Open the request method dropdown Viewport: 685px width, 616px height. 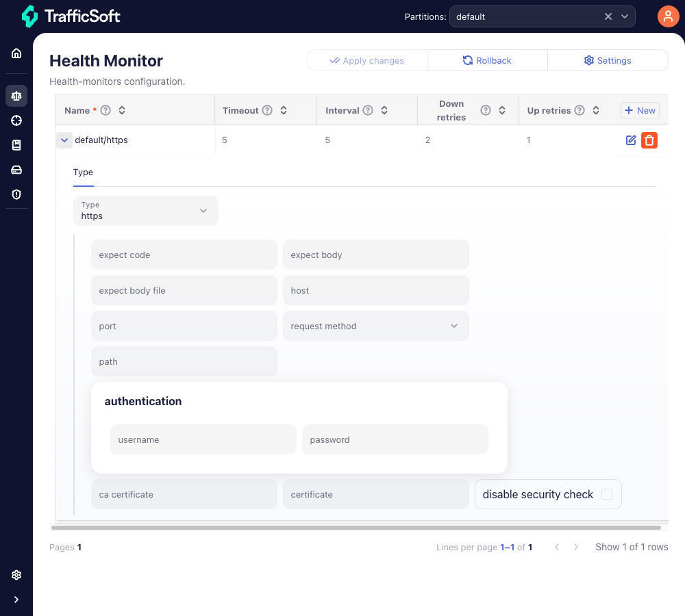coord(375,326)
